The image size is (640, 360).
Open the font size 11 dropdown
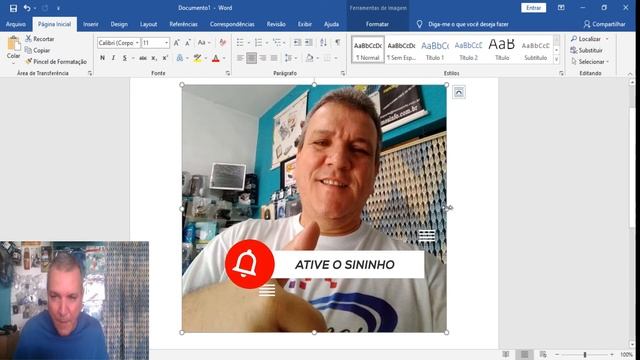click(166, 43)
